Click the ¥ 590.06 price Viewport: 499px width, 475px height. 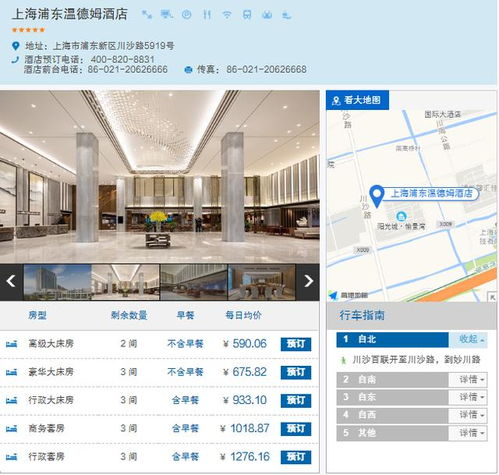click(x=245, y=344)
